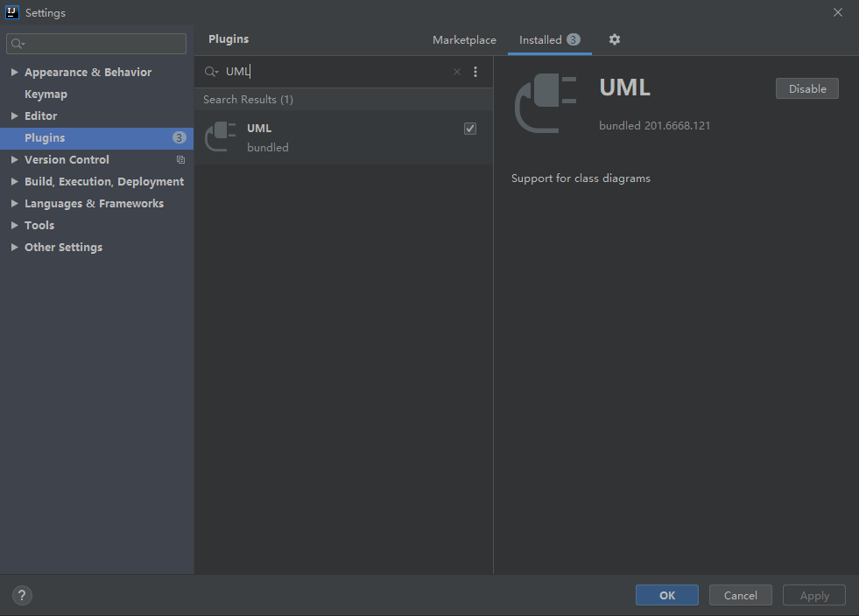Viewport: 859px width, 616px height.
Task: Open the plugin search options menu
Action: coord(475,73)
